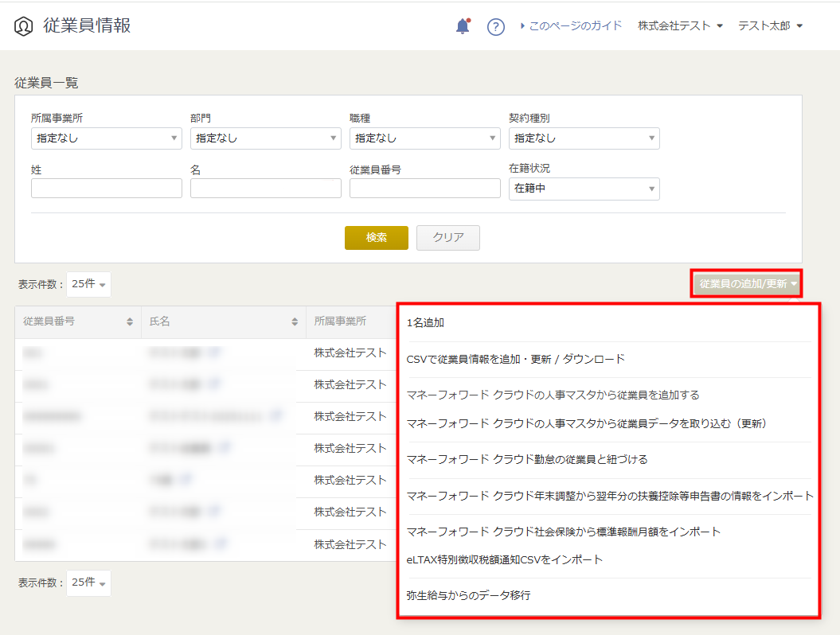Open the notification bell icon
Image resolution: width=840 pixels, height=635 pixels.
[463, 25]
